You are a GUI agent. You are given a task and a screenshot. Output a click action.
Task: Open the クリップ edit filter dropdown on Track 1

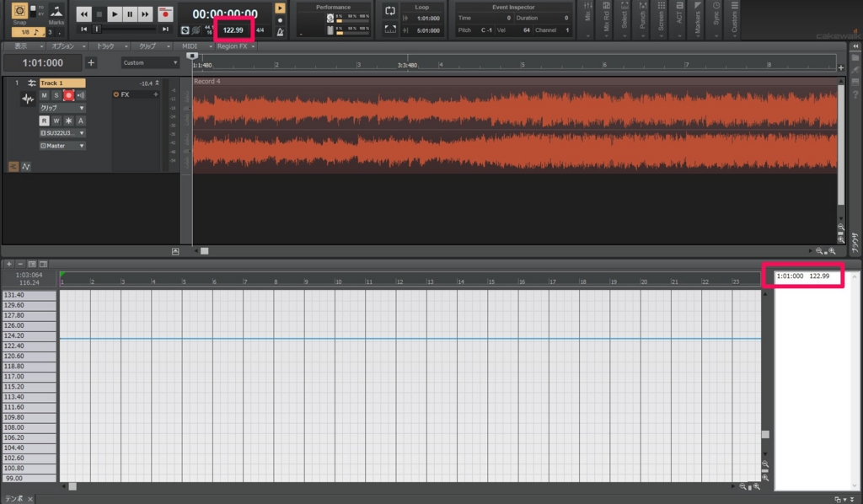pos(63,108)
